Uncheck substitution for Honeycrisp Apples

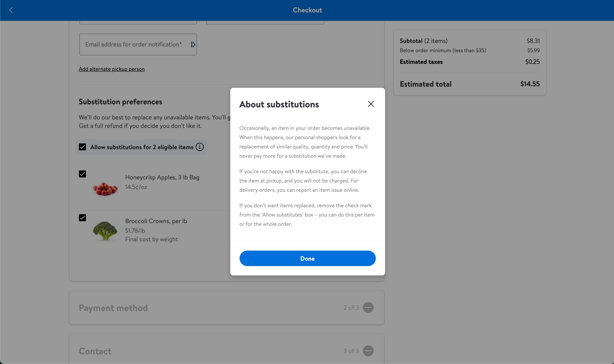tap(82, 174)
